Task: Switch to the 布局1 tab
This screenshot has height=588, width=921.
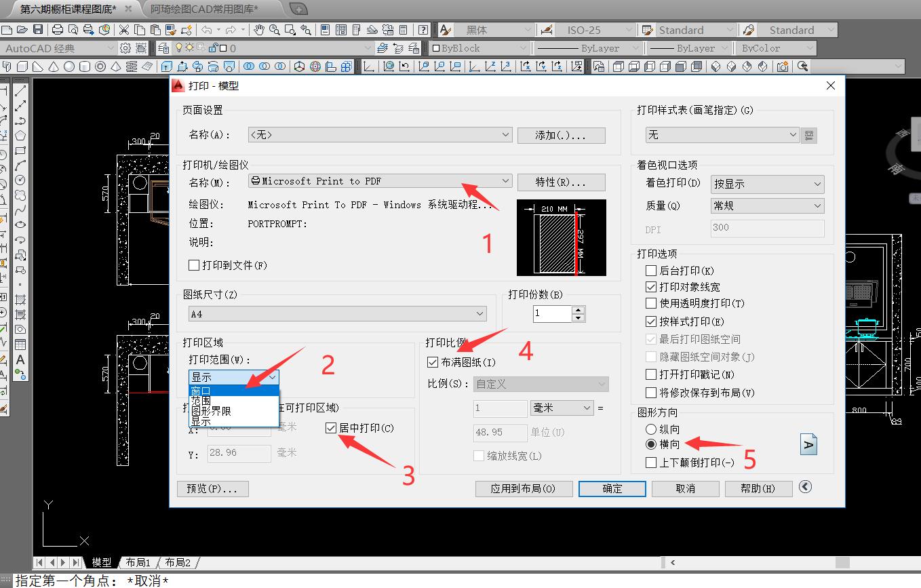Action: point(138,562)
